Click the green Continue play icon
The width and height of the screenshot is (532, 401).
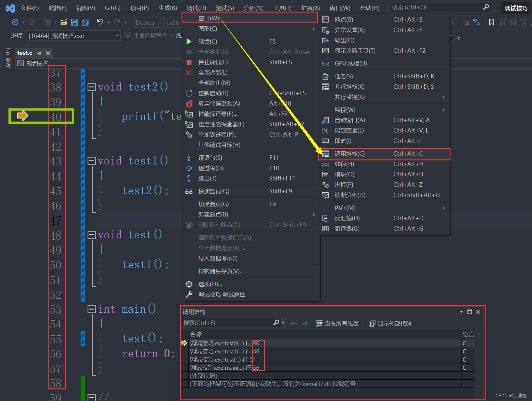pyautogui.click(x=189, y=41)
